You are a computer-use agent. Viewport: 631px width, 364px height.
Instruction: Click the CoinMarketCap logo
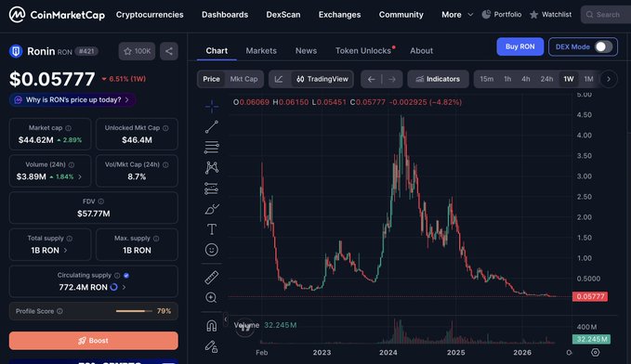point(57,15)
